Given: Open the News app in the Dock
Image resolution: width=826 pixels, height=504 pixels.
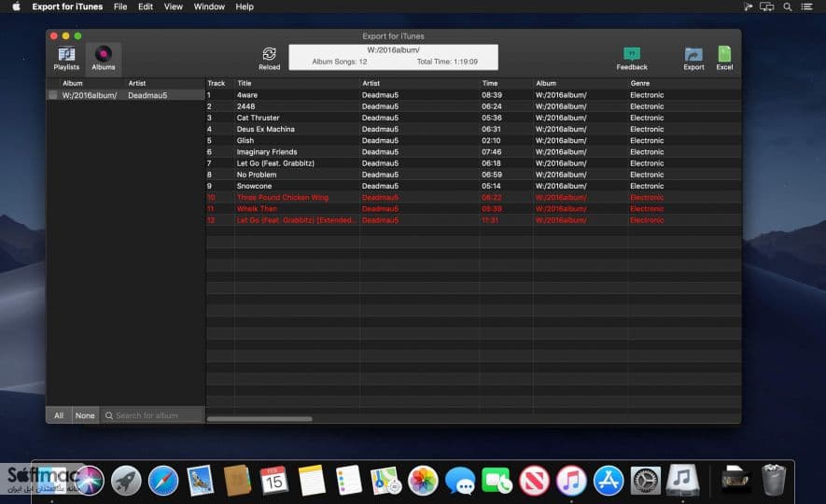Looking at the screenshot, I should (x=534, y=481).
